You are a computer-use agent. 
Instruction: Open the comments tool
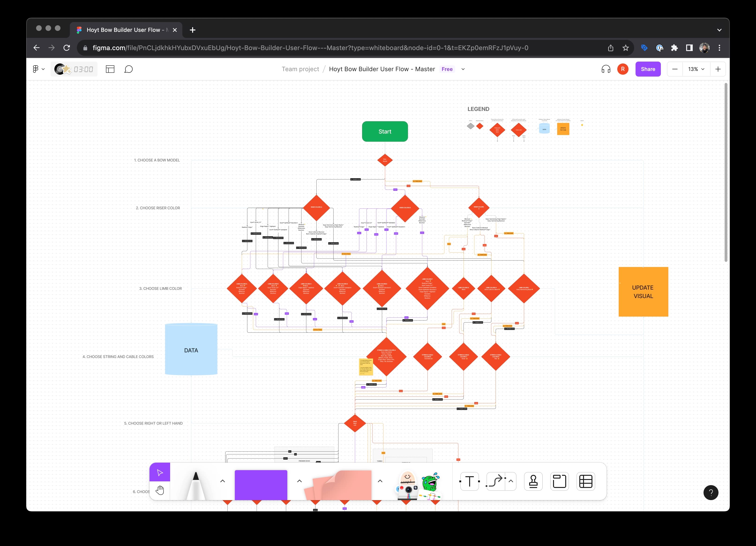click(128, 69)
